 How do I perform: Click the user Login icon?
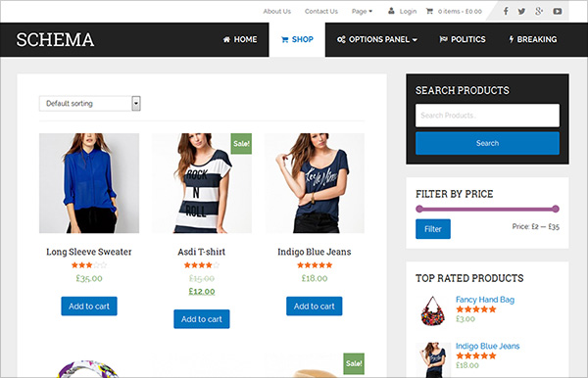[x=391, y=11]
